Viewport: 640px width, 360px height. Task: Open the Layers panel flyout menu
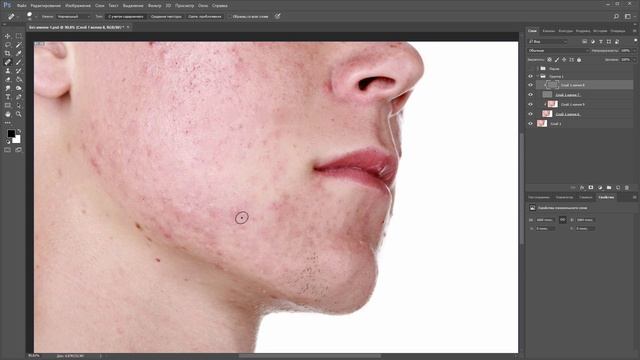635,31
